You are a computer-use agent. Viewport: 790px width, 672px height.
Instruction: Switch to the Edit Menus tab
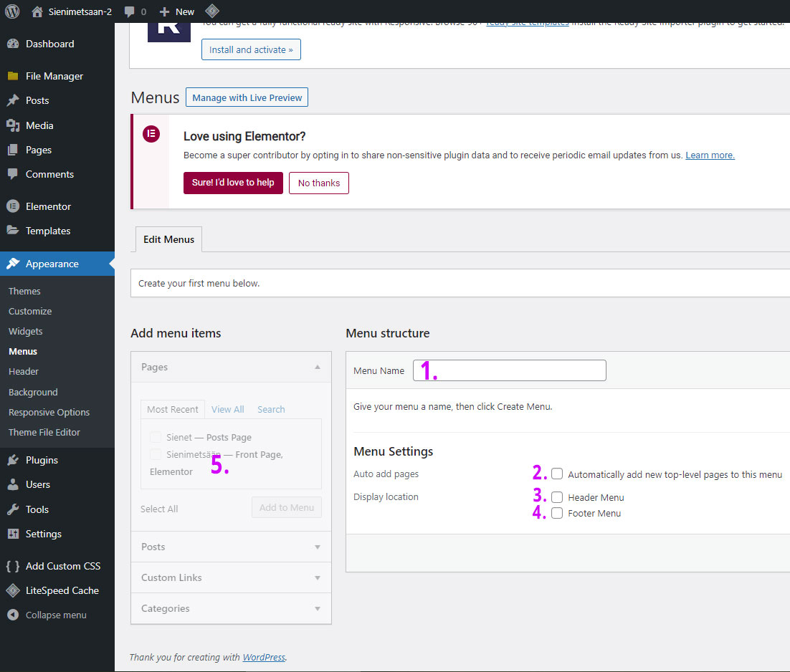(168, 239)
